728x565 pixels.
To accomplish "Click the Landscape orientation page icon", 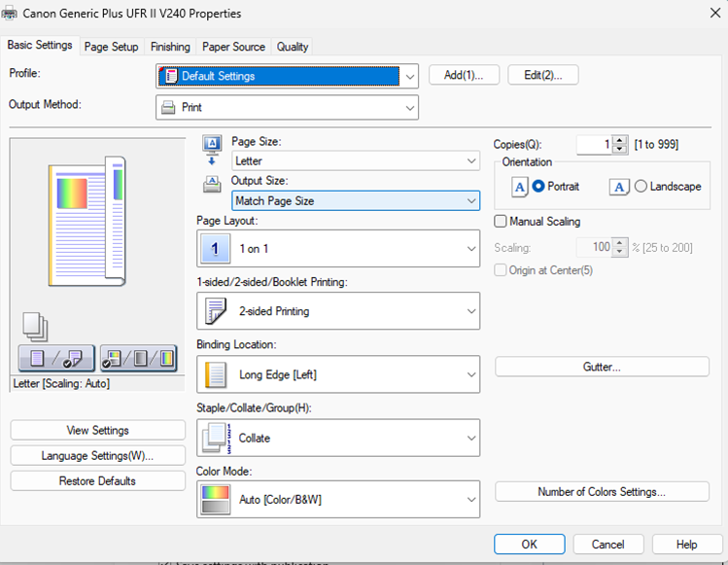I will pos(619,187).
